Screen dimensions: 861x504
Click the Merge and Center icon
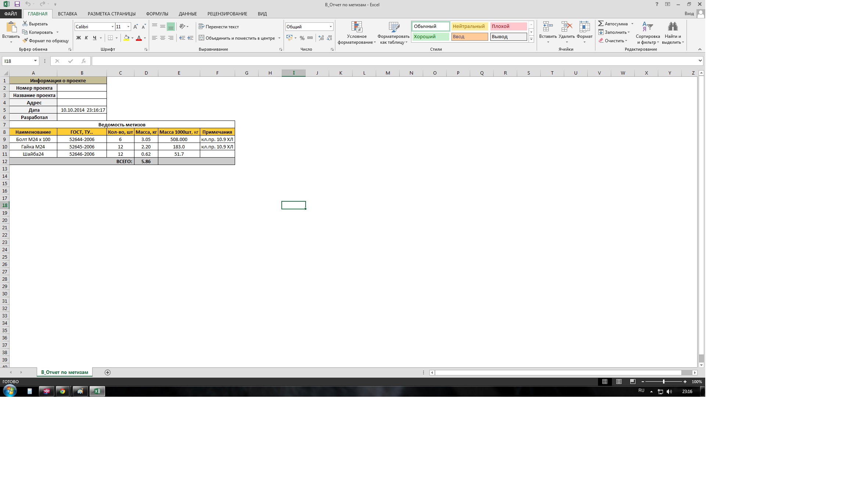(202, 38)
